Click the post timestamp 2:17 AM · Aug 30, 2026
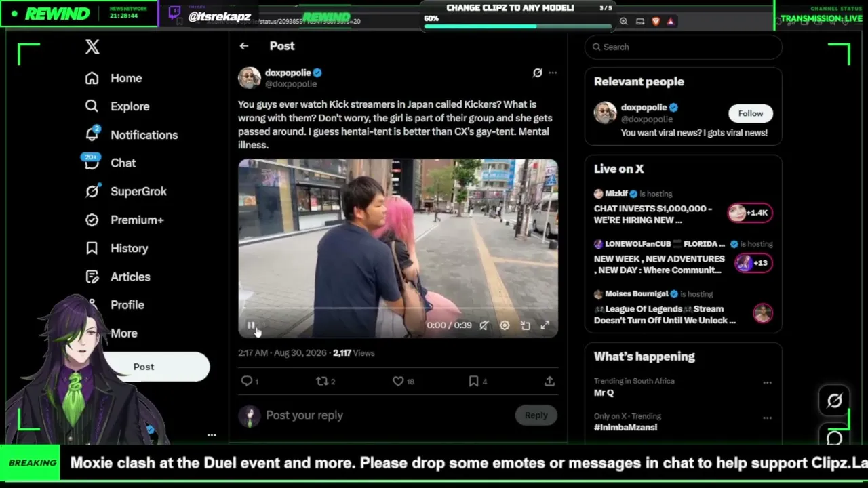Screen dimensions: 868x488 pyautogui.click(x=283, y=353)
